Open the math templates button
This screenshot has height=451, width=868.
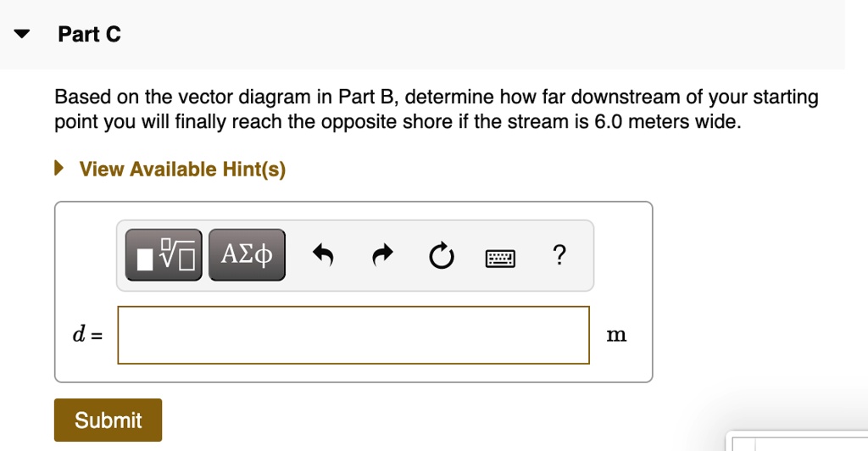pyautogui.click(x=164, y=254)
